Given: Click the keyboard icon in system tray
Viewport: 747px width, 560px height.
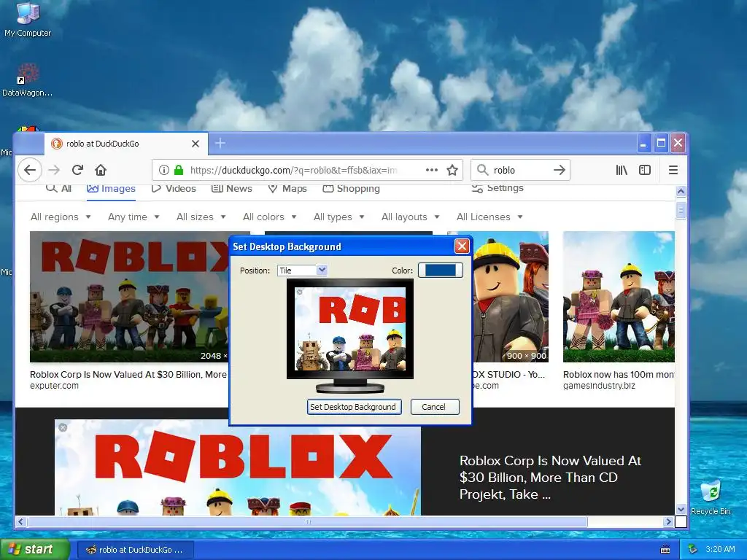Looking at the screenshot, I should (665, 550).
